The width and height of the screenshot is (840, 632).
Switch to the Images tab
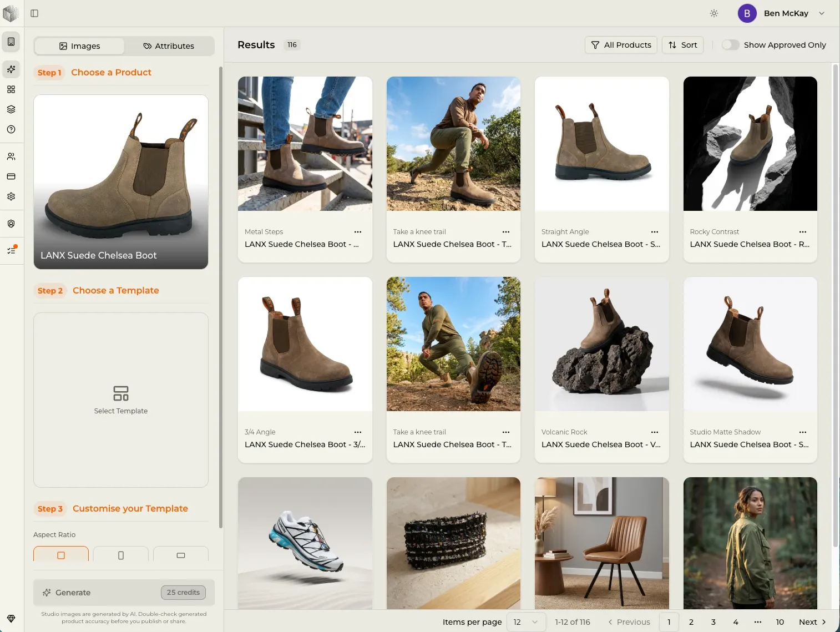tap(80, 46)
